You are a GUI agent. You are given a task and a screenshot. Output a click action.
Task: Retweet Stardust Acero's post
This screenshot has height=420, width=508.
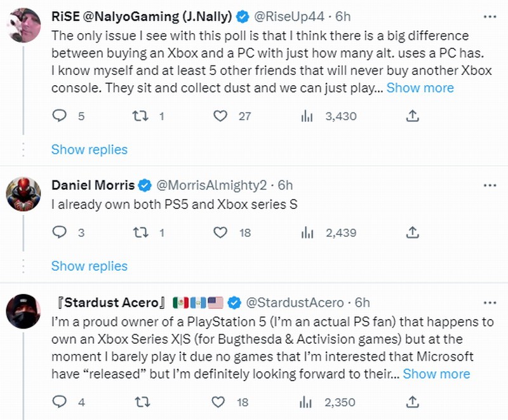click(x=144, y=402)
